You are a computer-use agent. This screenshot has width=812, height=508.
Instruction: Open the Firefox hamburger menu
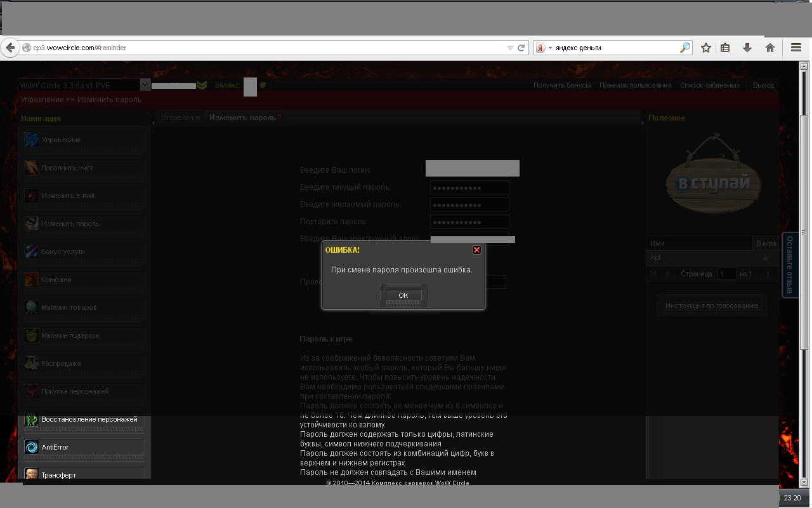point(796,48)
